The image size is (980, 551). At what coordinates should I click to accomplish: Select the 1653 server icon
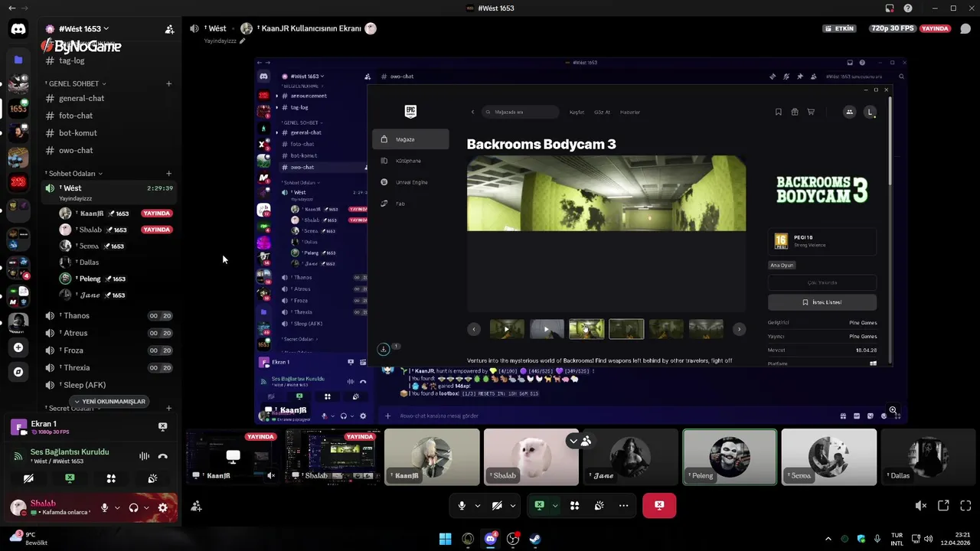coord(18,109)
